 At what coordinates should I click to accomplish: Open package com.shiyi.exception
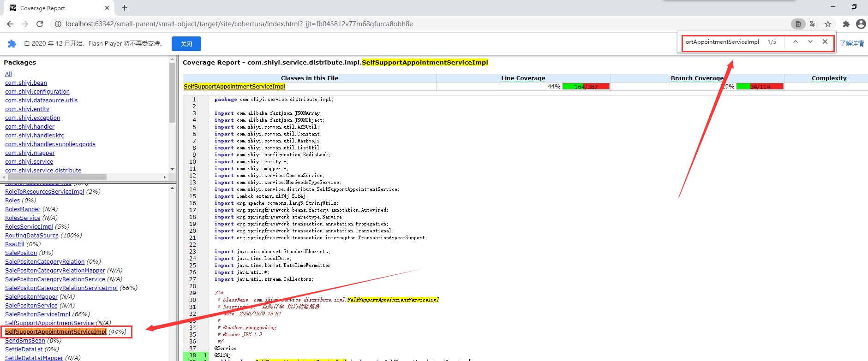[x=32, y=118]
